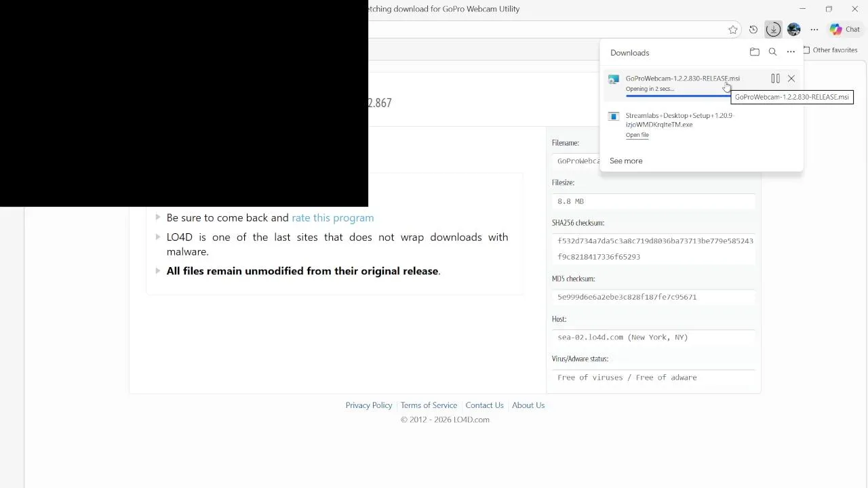Restore down the browser window
This screenshot has height=488, width=868.
click(x=829, y=9)
